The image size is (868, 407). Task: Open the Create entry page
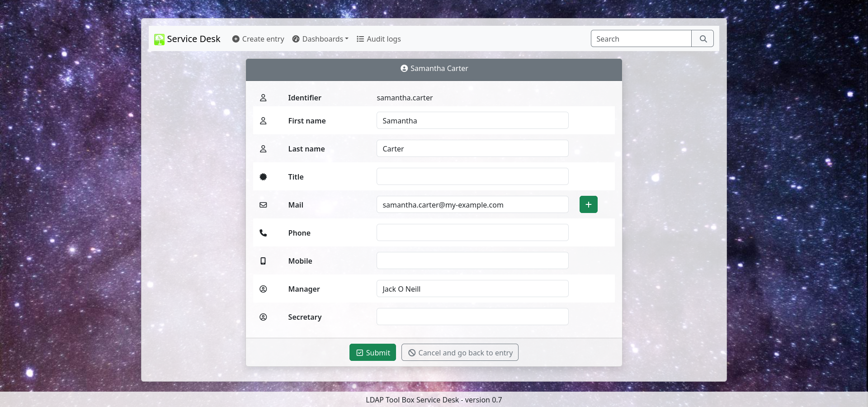(x=258, y=39)
